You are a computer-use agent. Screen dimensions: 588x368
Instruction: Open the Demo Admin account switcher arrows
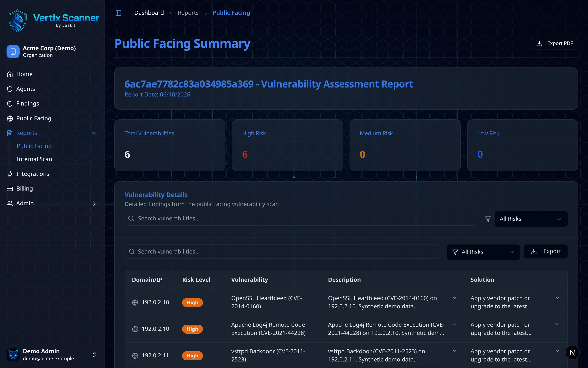pos(94,355)
